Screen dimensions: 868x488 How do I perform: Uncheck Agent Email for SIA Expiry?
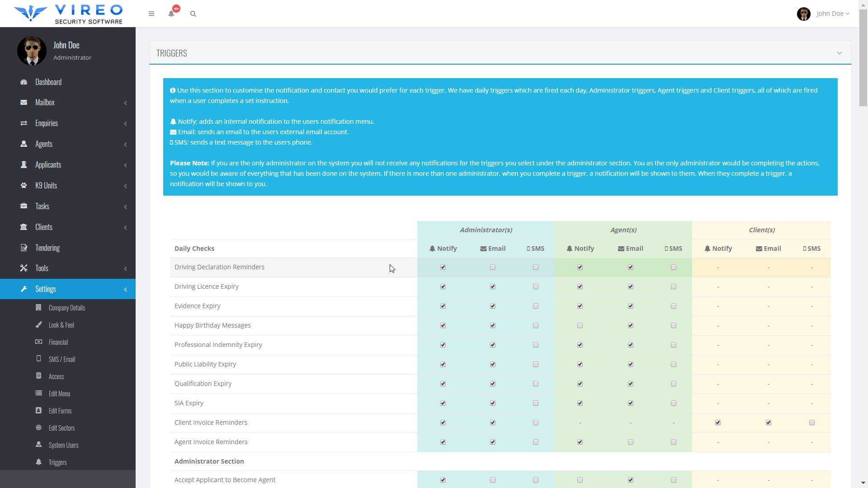(x=631, y=403)
